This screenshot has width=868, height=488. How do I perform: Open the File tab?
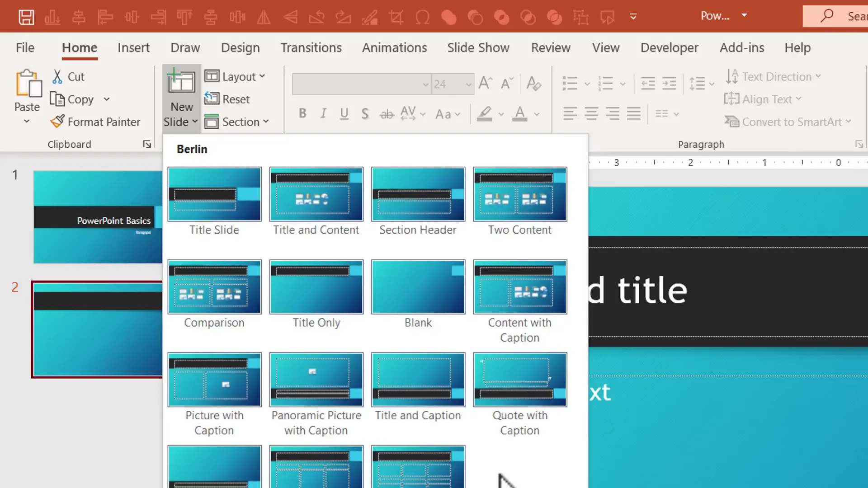(x=25, y=47)
